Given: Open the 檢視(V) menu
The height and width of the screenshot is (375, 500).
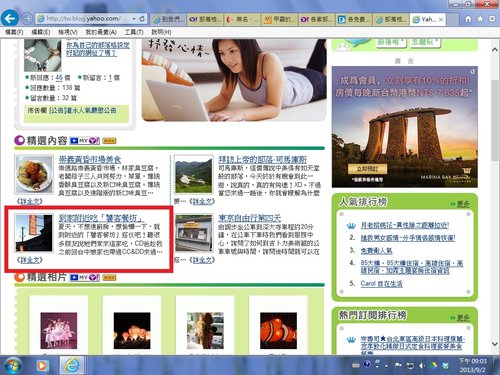Looking at the screenshot, I should [68, 32].
